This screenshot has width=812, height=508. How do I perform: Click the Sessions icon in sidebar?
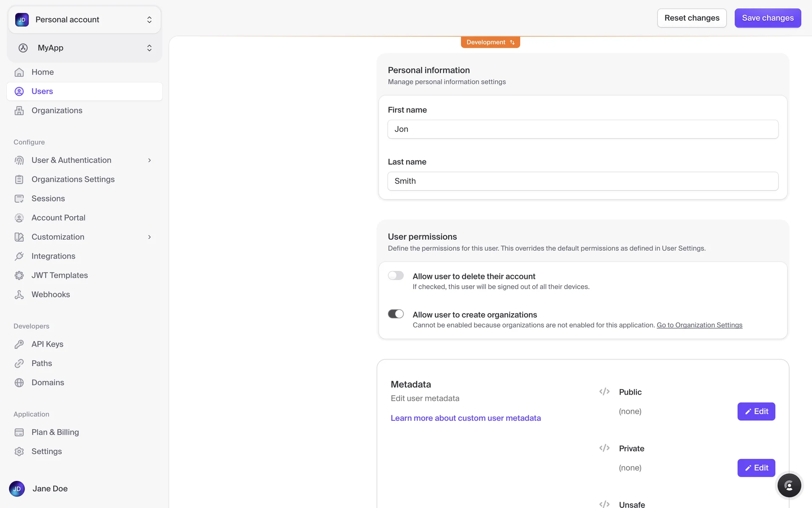click(x=19, y=199)
